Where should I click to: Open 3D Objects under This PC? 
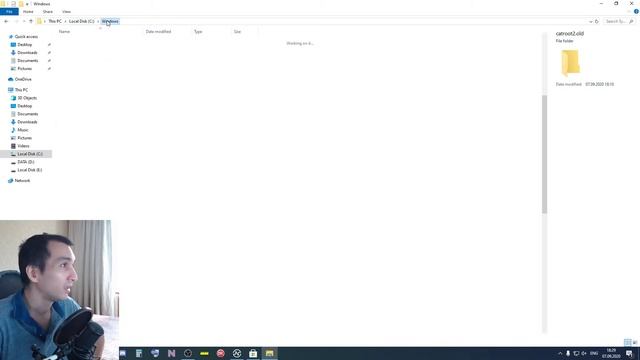27,98
